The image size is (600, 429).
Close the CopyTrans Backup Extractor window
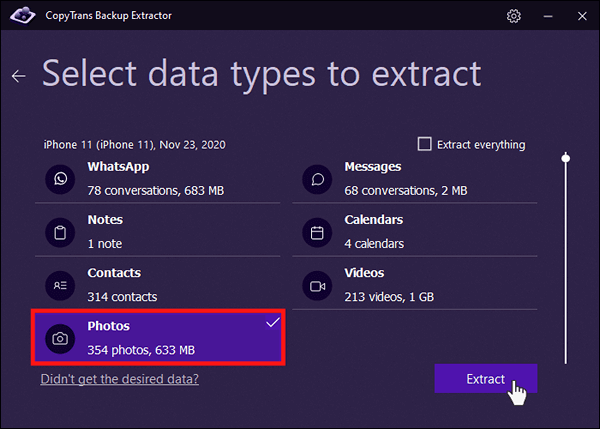[x=582, y=16]
